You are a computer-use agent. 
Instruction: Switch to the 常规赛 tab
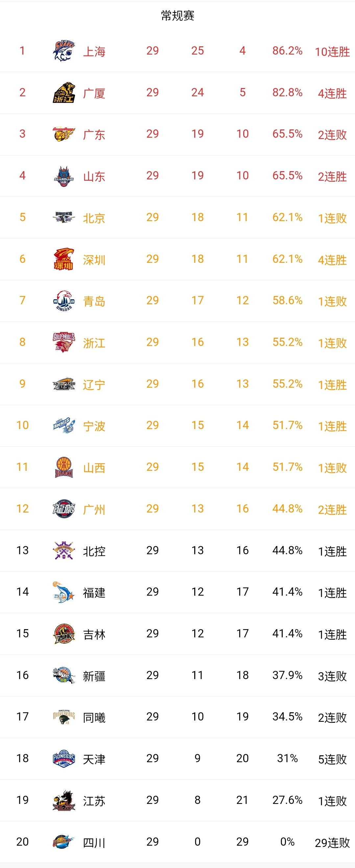coord(178,15)
